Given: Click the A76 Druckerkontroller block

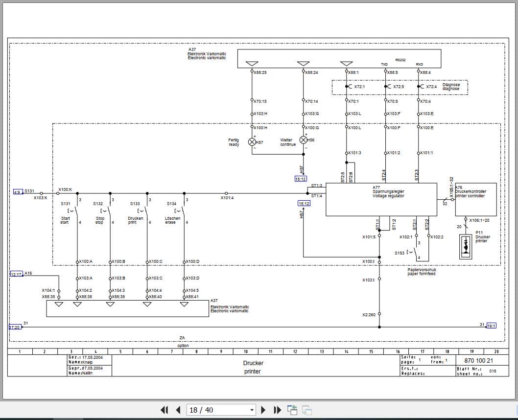Looking at the screenshot, I should pyautogui.click(x=476, y=200).
